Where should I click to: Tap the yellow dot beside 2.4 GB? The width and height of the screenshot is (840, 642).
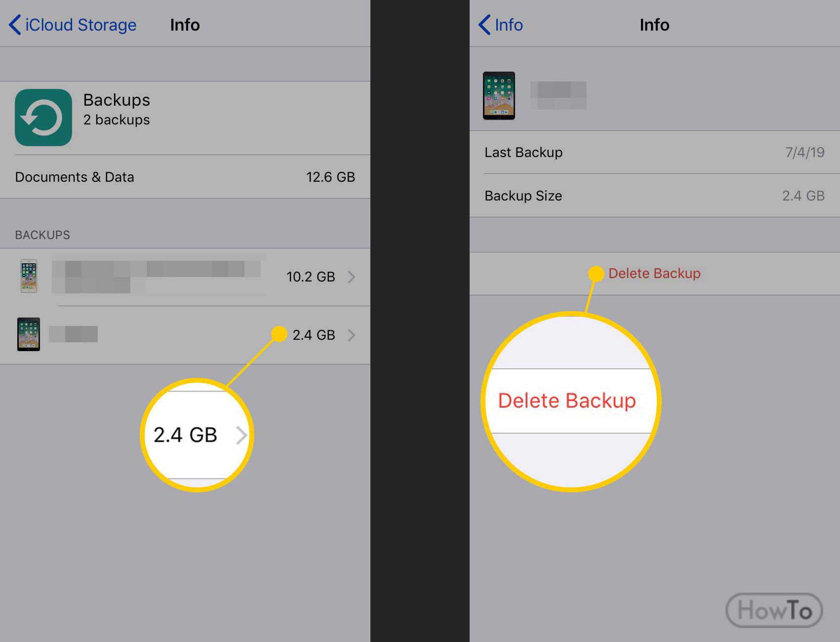tap(279, 334)
